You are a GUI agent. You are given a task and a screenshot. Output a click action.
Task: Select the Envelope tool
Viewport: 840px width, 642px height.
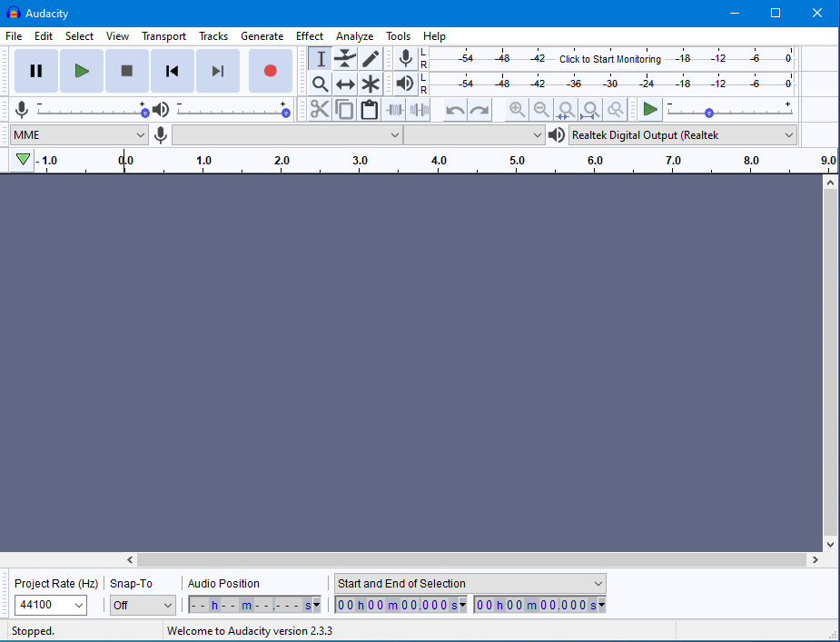(345, 59)
